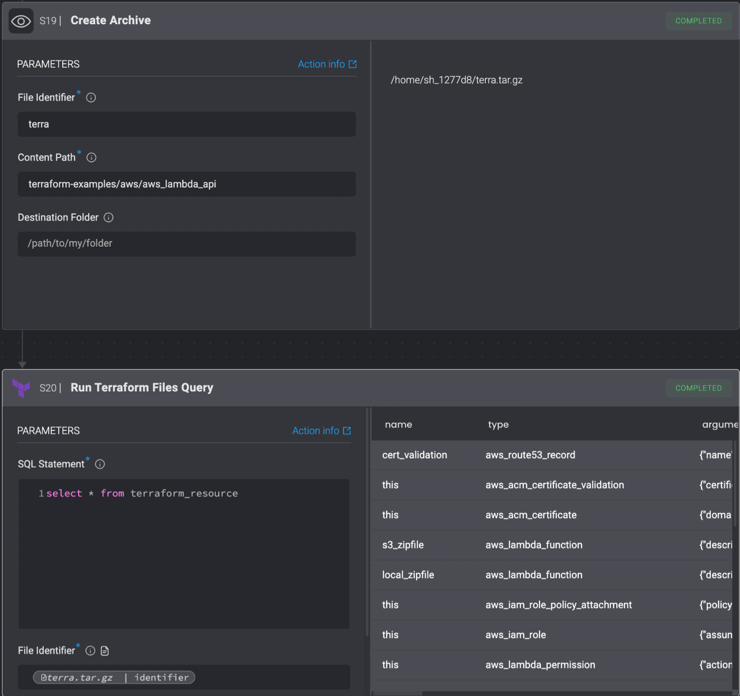The height and width of the screenshot is (696, 740).
Task: Click the document icon next to the S20 File Identifier
Action: click(105, 651)
